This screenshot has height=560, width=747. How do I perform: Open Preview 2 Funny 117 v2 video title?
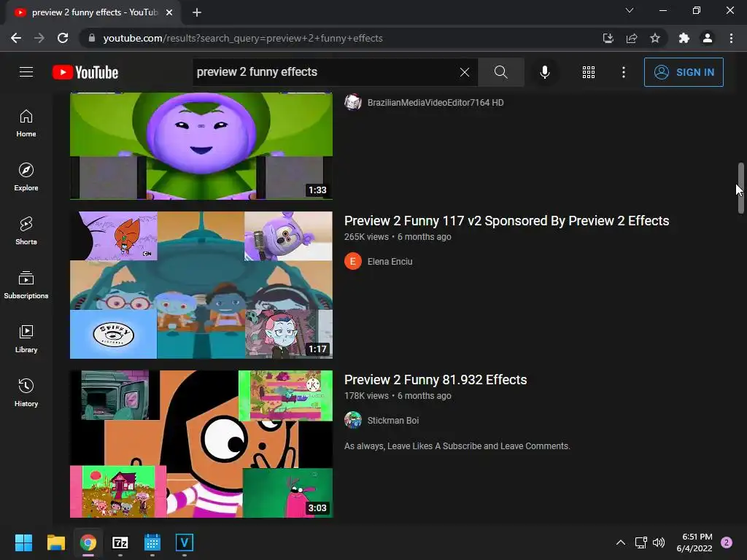pos(506,221)
